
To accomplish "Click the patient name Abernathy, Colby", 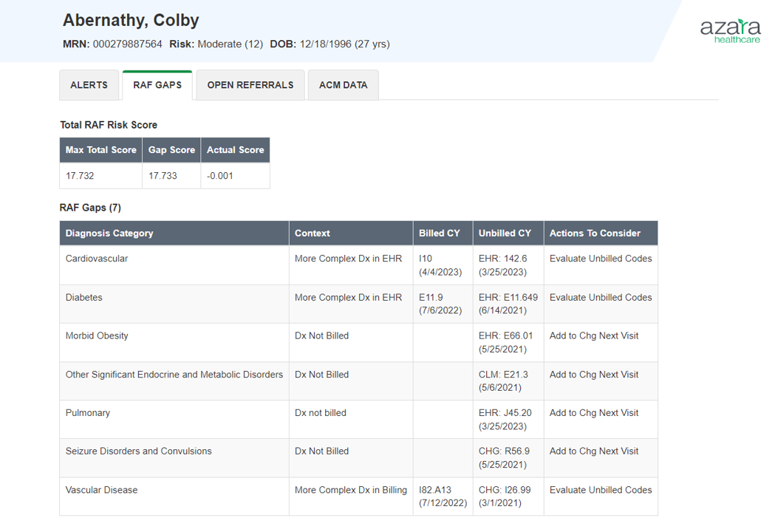I will 131,20.
